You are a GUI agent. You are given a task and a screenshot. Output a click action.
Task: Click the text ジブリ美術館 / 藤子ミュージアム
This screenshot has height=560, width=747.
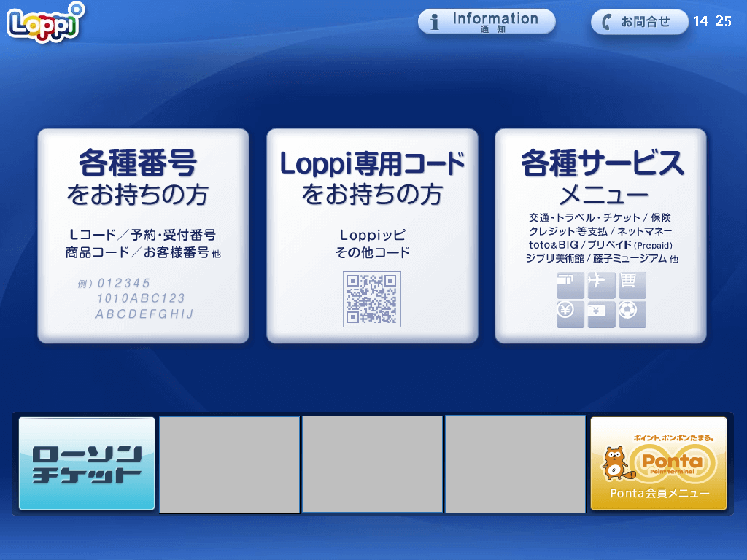596,259
